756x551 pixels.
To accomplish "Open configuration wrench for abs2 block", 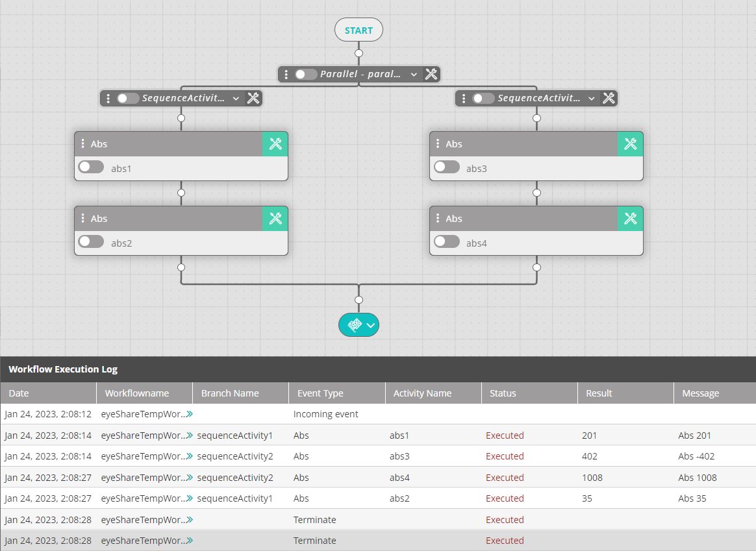I will click(x=275, y=219).
